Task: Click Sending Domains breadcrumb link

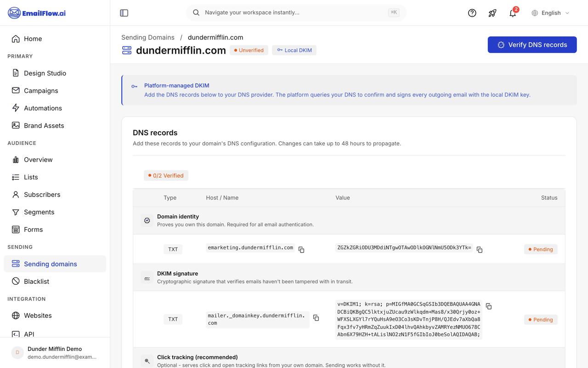Action: click(148, 37)
